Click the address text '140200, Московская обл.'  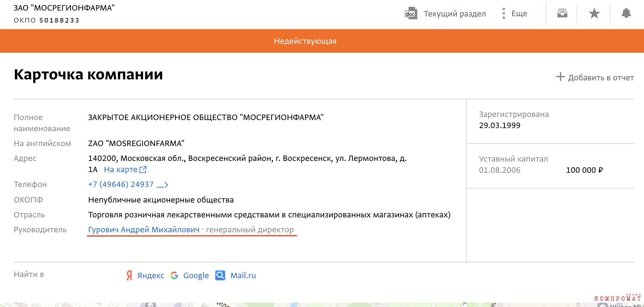[x=137, y=158]
